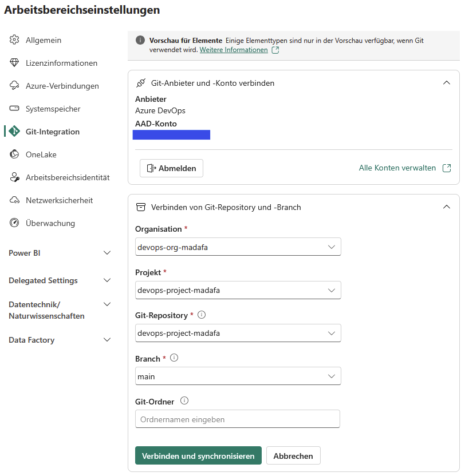Viewport: 465px width, 476px height.
Task: Click the info icon next to Git-Repository
Action: tap(202, 315)
